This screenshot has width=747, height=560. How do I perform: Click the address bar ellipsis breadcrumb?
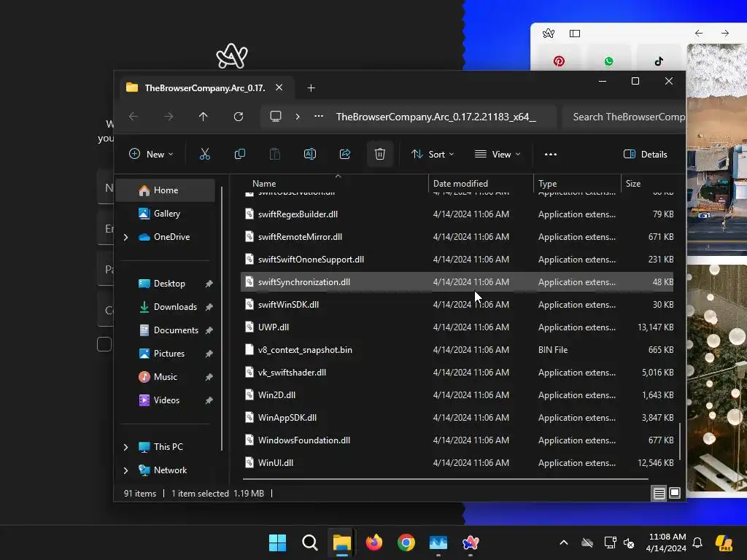(319, 116)
